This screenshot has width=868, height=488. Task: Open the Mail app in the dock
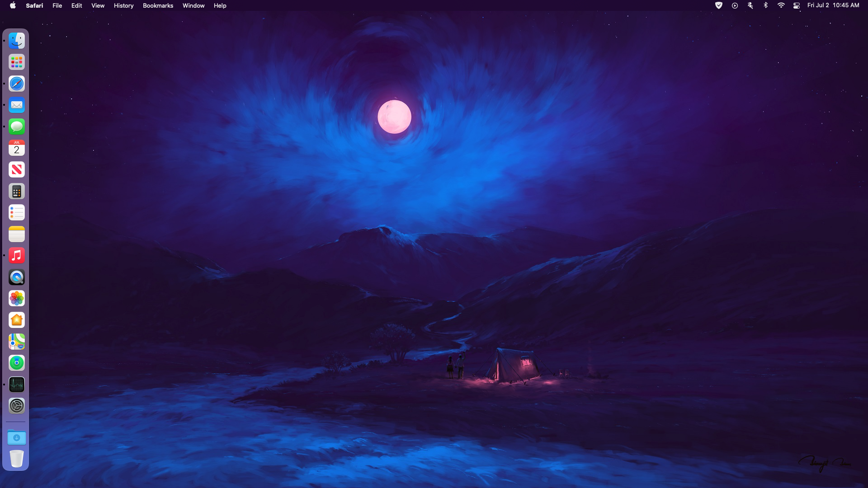(x=17, y=105)
